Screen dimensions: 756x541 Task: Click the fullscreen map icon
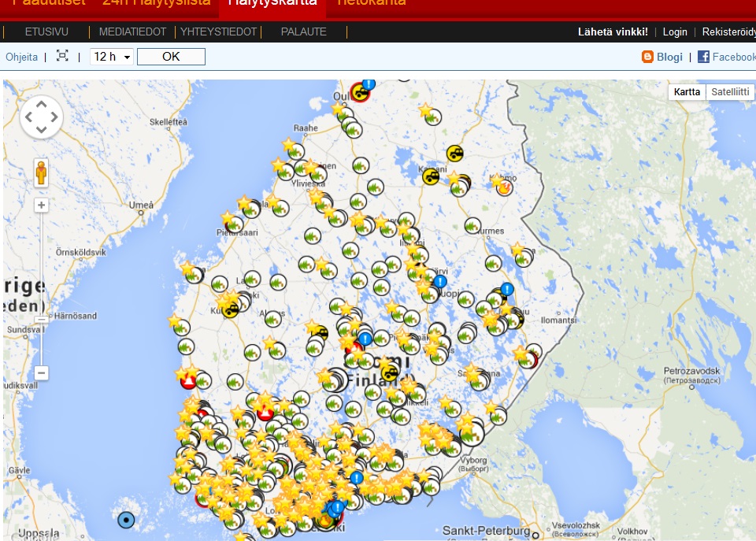[62, 56]
